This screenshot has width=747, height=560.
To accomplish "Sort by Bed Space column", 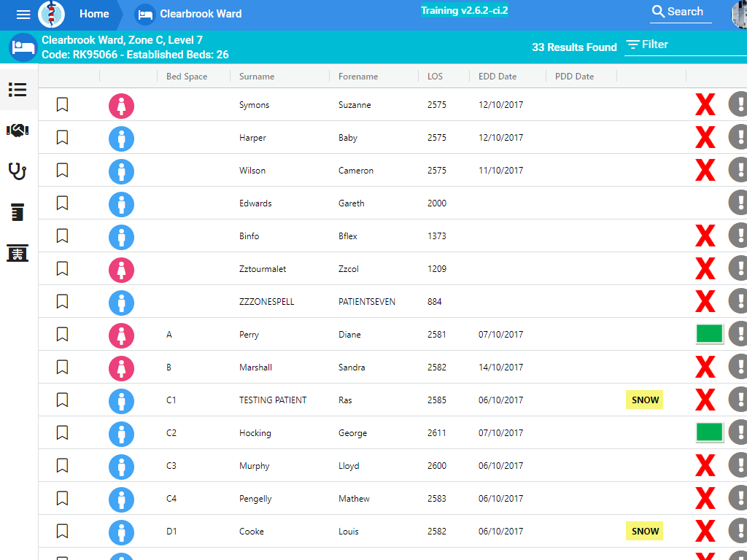I will pyautogui.click(x=187, y=76).
